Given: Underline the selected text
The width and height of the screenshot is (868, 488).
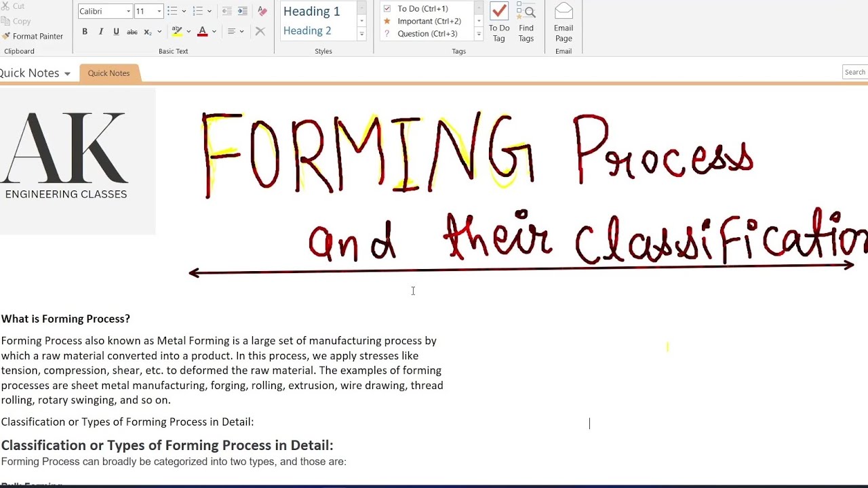Looking at the screenshot, I should (116, 31).
